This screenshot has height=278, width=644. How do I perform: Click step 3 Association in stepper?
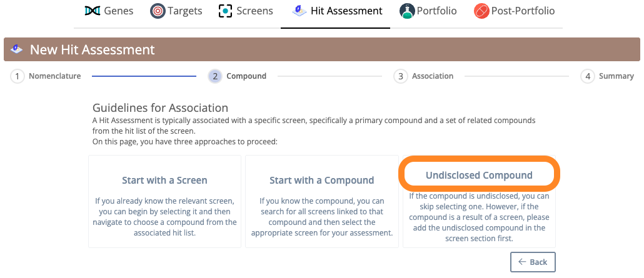pos(423,76)
